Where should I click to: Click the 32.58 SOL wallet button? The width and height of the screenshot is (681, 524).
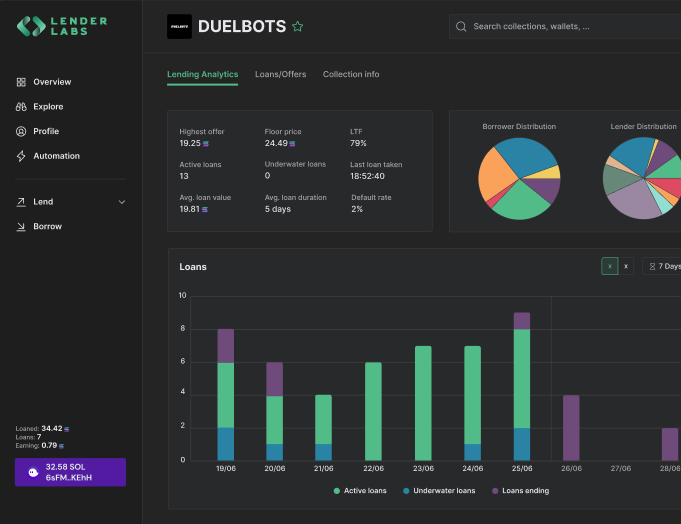(70, 472)
